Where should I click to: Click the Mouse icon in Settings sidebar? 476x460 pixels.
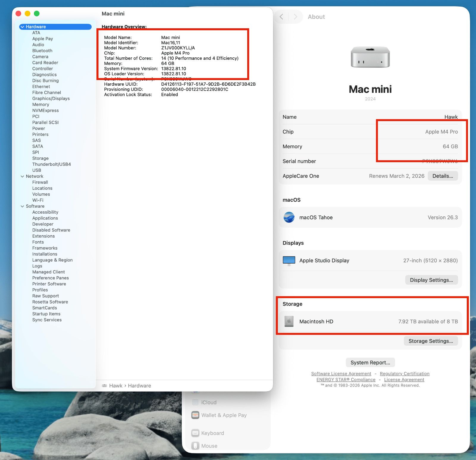click(195, 446)
